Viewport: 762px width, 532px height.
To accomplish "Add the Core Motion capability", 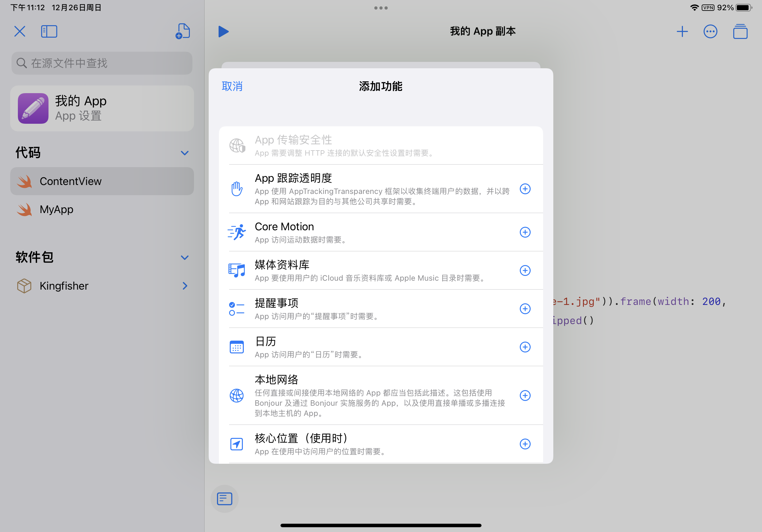I will 525,232.
